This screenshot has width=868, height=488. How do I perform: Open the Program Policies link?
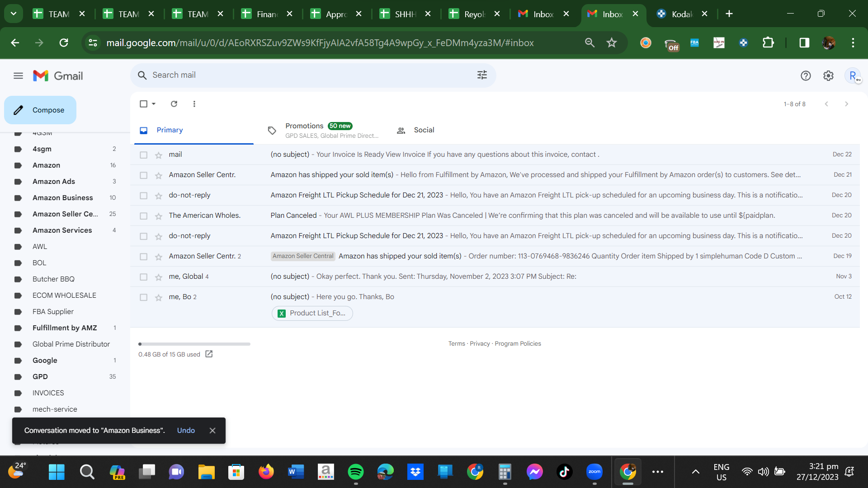[518, 344]
